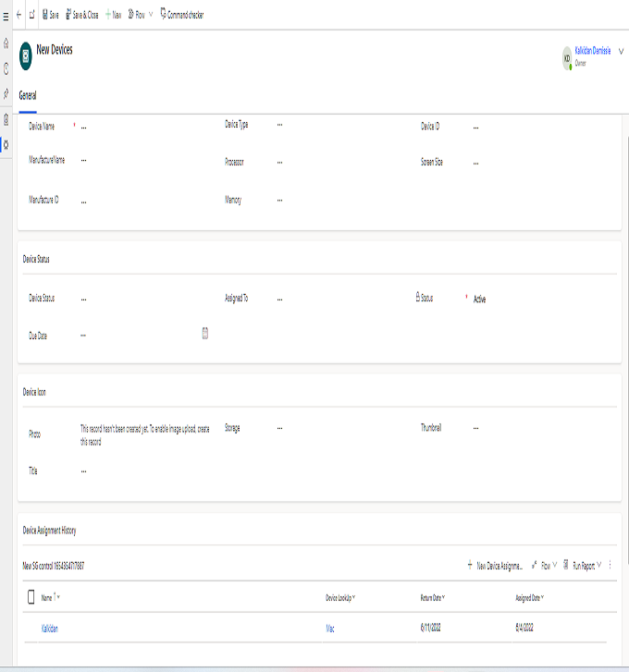Go back with the arrow icon
Screen dimensions: 629x672
pos(18,15)
